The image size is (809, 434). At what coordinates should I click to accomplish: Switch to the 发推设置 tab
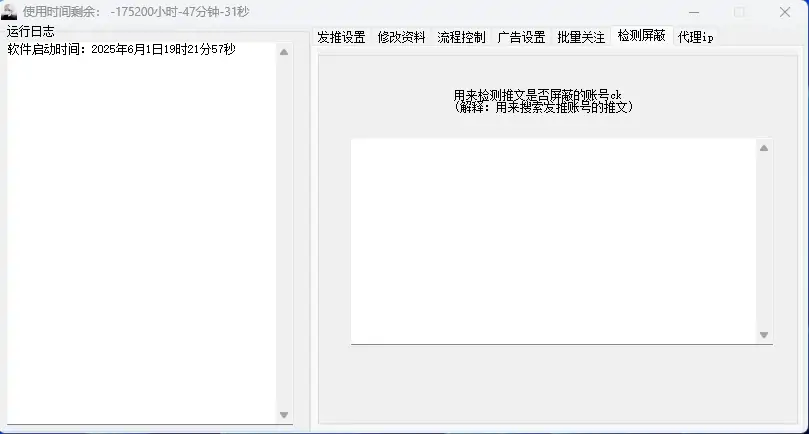[341, 37]
